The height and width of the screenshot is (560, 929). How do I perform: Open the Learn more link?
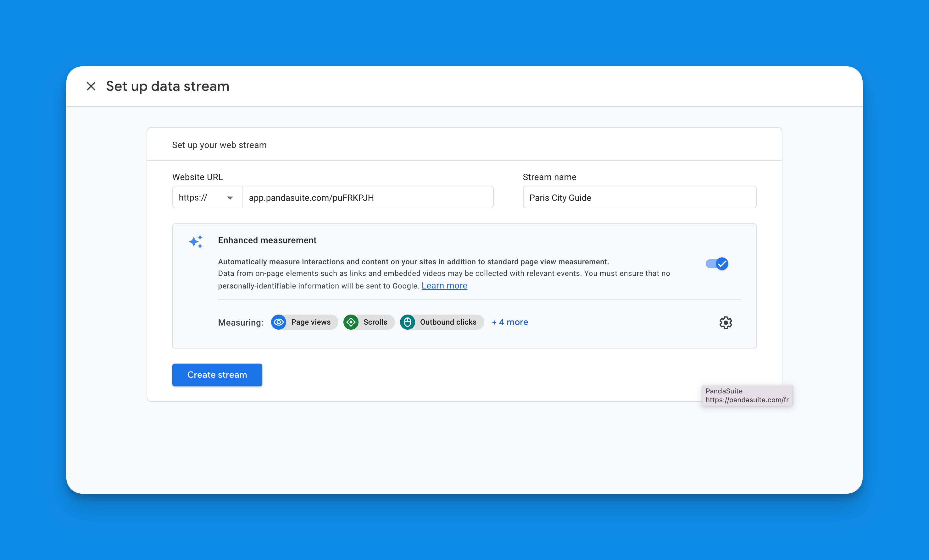tap(444, 286)
